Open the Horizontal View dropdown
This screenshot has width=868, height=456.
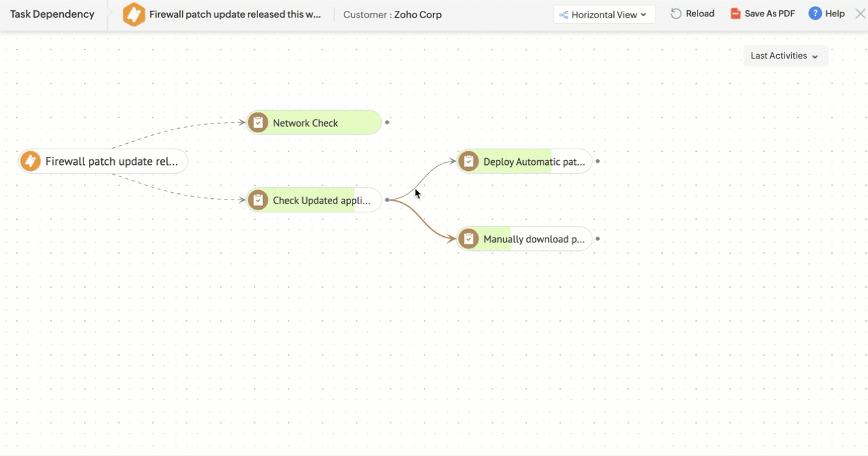tap(604, 14)
